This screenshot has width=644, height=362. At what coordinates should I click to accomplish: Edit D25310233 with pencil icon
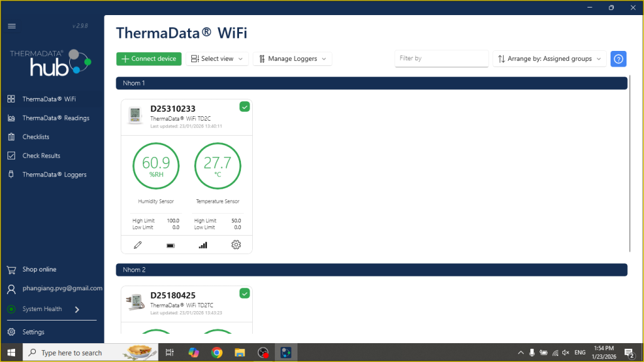pos(138,245)
